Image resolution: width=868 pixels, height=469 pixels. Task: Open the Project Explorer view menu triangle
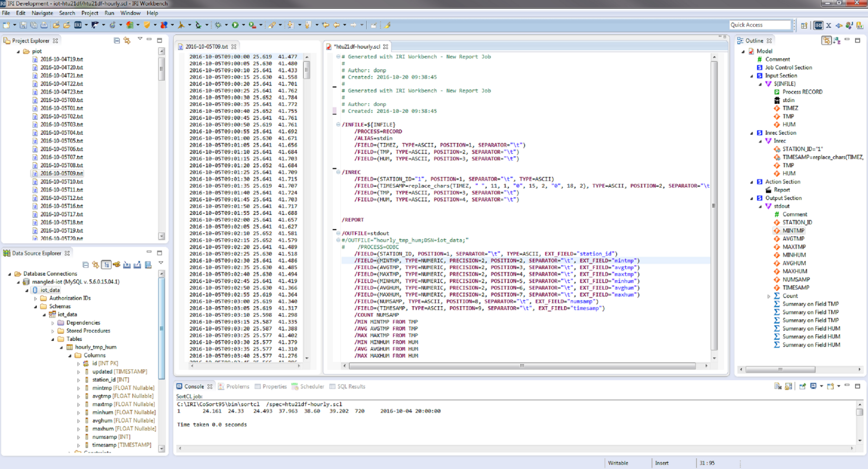click(140, 39)
